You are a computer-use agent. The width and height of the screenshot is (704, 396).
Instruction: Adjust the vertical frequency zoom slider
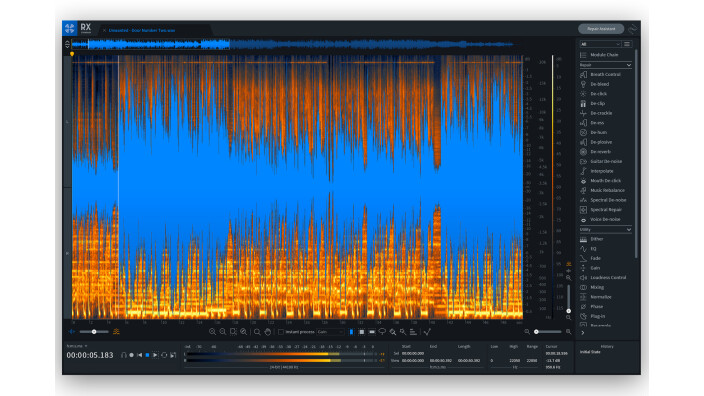click(x=568, y=298)
